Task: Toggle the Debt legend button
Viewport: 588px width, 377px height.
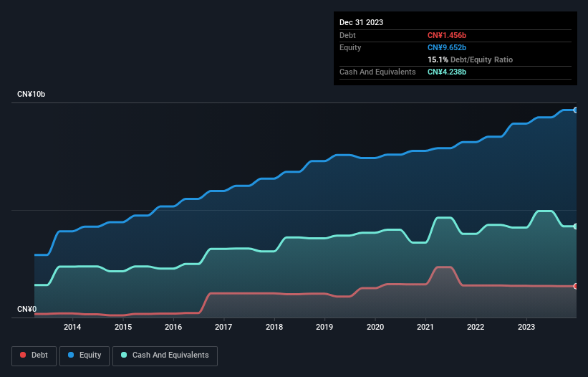Action: point(34,355)
